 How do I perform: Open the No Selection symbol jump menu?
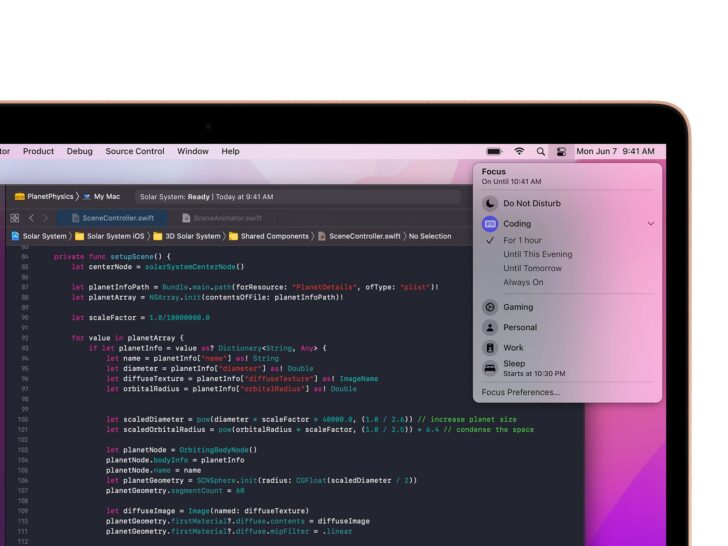click(x=430, y=236)
